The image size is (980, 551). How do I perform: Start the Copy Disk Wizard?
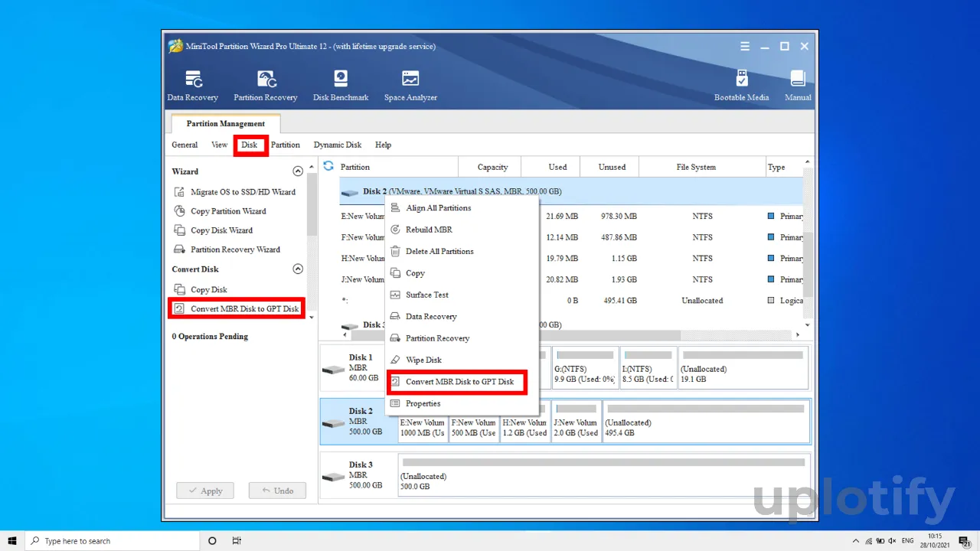click(213, 230)
